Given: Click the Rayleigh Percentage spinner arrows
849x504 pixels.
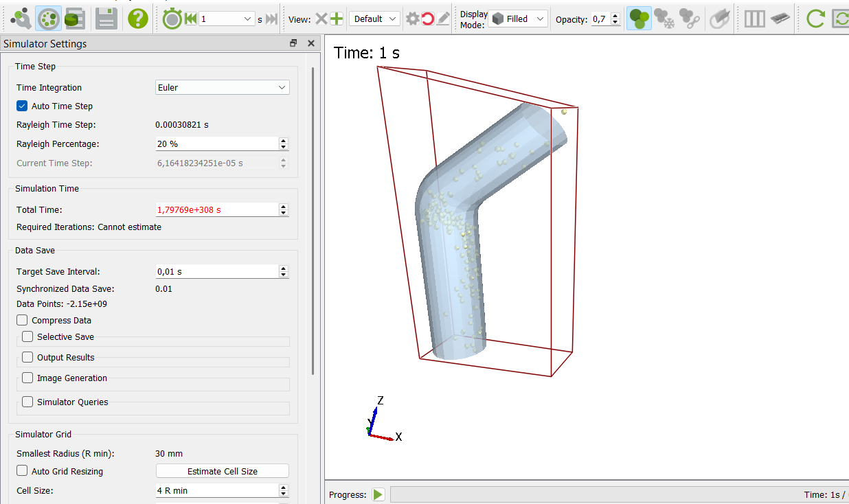Looking at the screenshot, I should (x=283, y=144).
